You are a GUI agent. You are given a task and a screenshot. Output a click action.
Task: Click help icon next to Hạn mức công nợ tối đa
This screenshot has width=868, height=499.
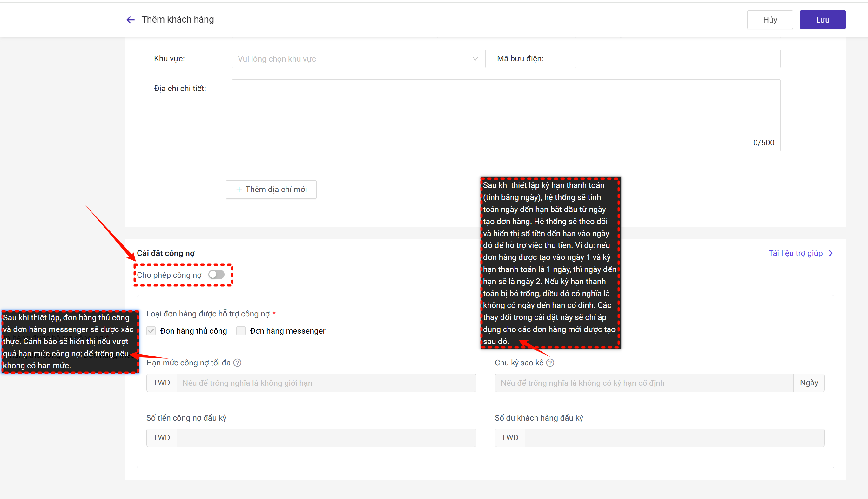click(x=237, y=363)
